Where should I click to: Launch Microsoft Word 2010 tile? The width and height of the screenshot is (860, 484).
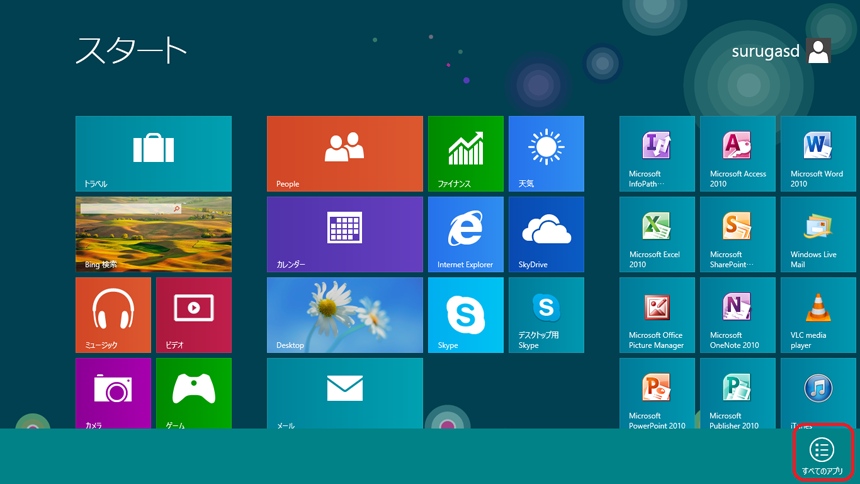[x=818, y=154]
